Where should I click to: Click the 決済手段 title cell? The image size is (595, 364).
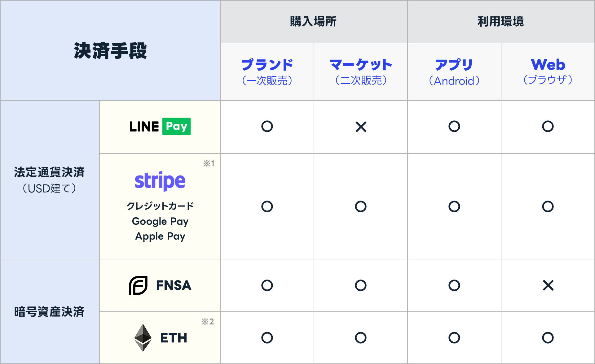pos(110,51)
